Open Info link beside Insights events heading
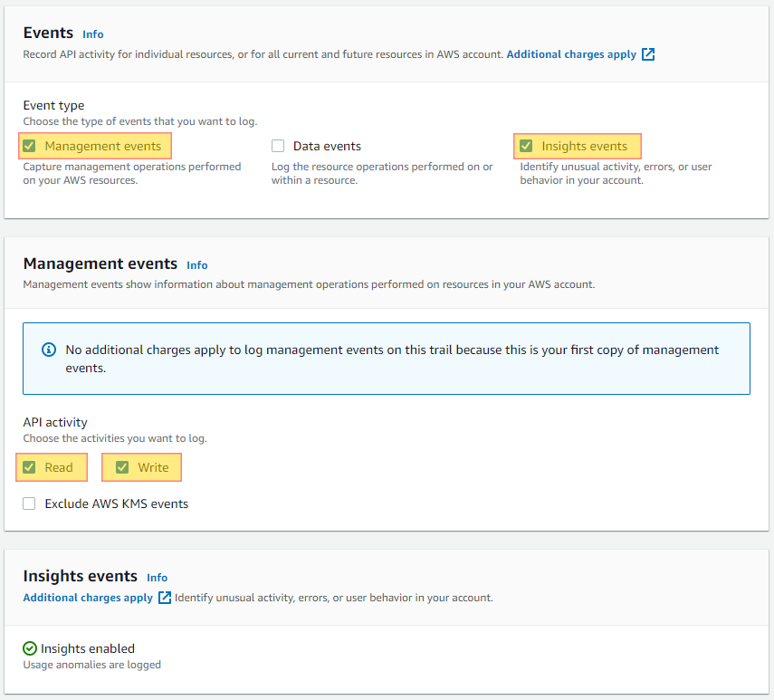774x700 pixels. click(x=157, y=578)
